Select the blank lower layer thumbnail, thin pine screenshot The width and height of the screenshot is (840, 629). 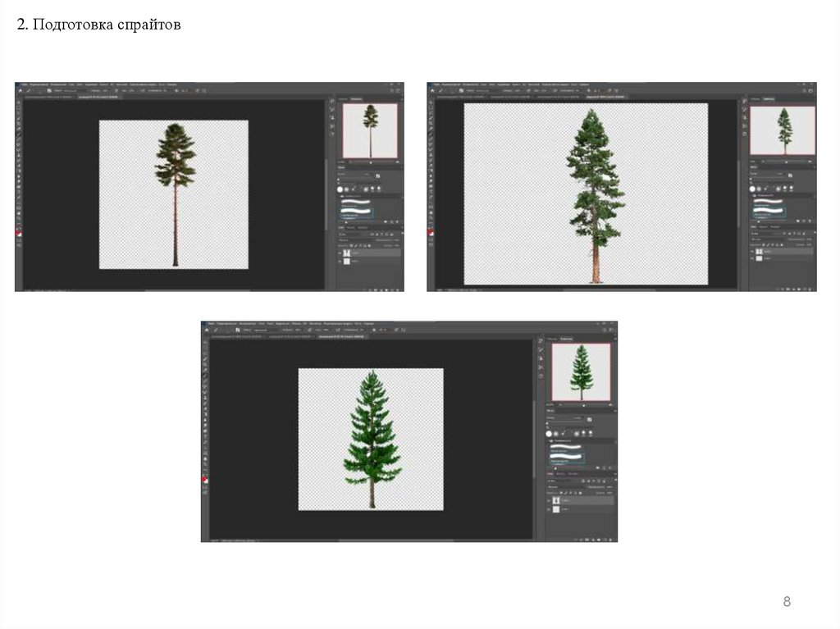pyautogui.click(x=347, y=261)
